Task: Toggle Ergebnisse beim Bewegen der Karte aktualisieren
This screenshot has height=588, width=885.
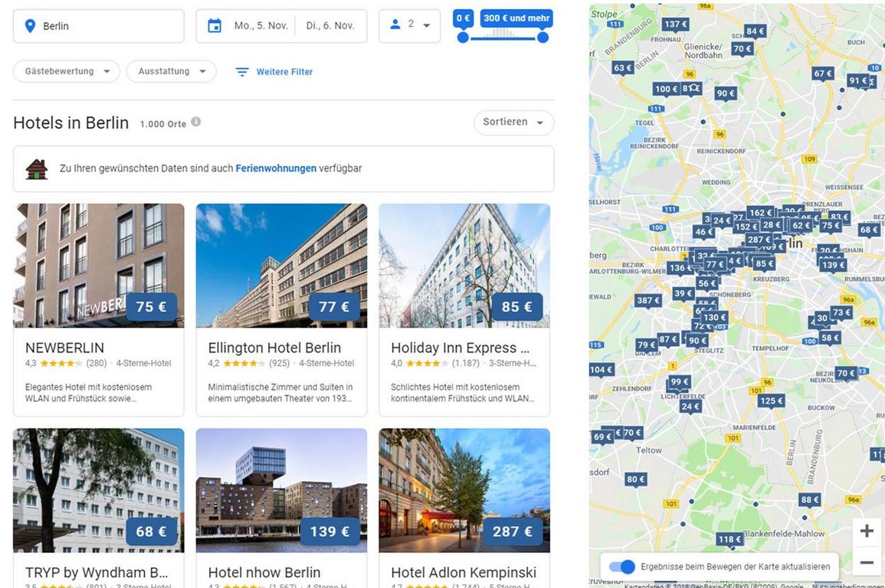Action: point(621,567)
